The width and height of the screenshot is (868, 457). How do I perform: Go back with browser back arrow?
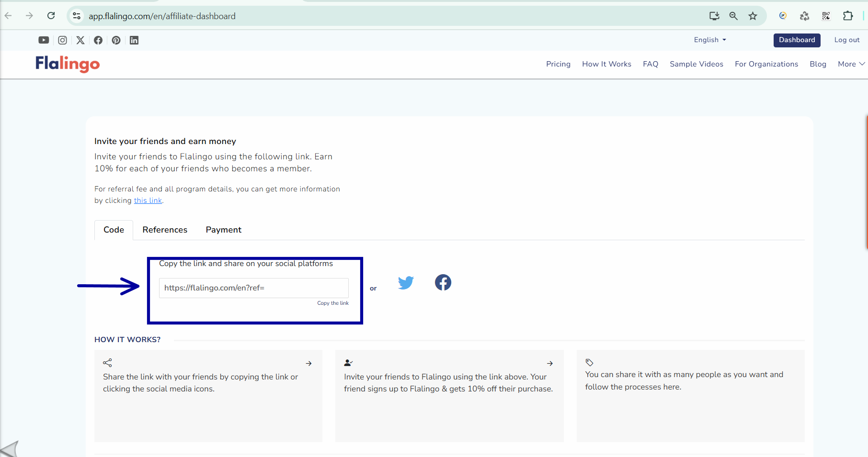(8, 16)
